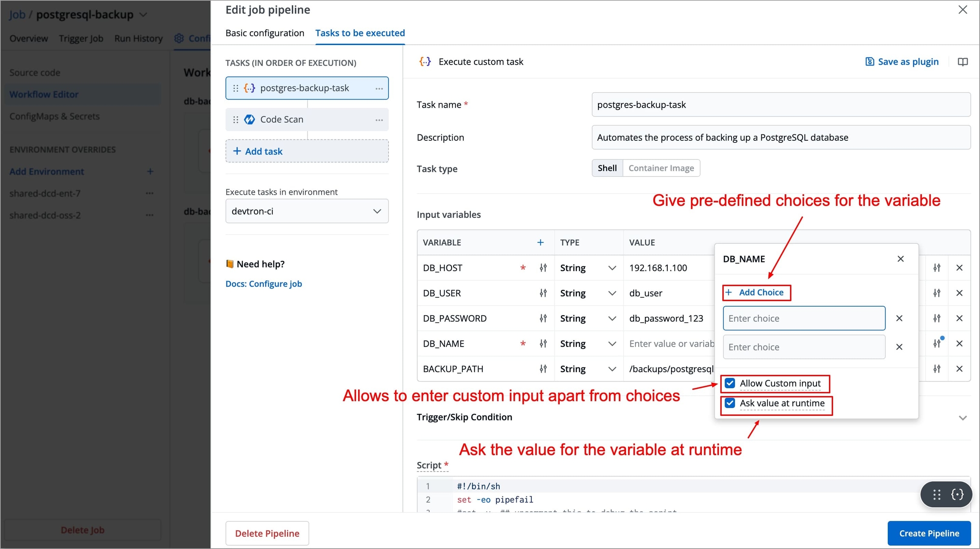This screenshot has height=549, width=980.
Task: Click drag handle of Code Scan task
Action: coord(236,119)
